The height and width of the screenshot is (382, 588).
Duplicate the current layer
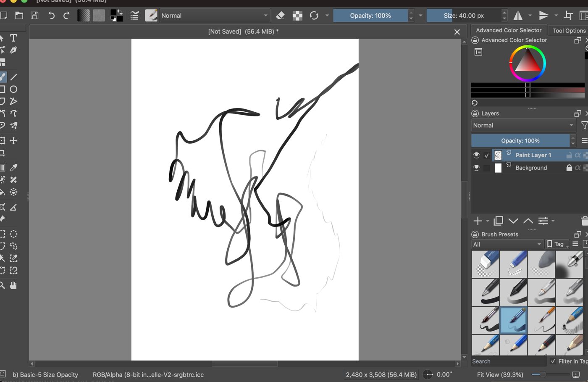(x=499, y=221)
